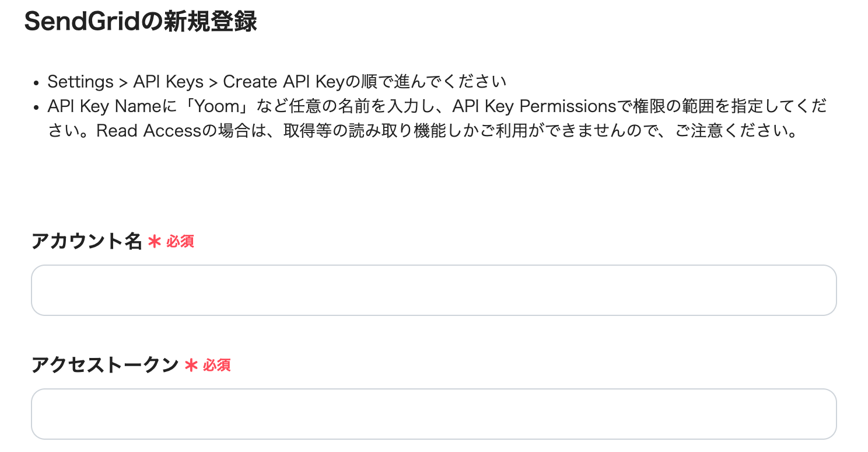The width and height of the screenshot is (868, 452).
Task: Click the bullet dot before API Key Name line
Action: pyautogui.click(x=36, y=108)
